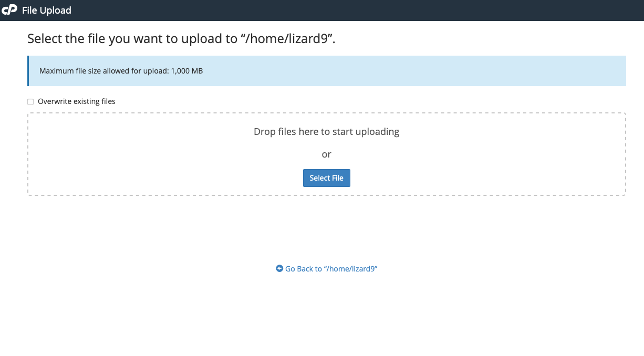Enable the Overwrite existing files checkbox

[x=30, y=102]
